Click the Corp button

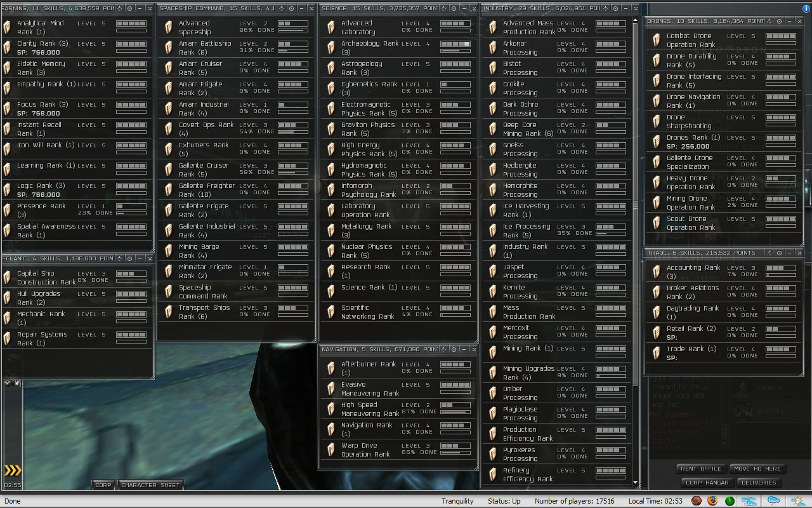(x=103, y=485)
